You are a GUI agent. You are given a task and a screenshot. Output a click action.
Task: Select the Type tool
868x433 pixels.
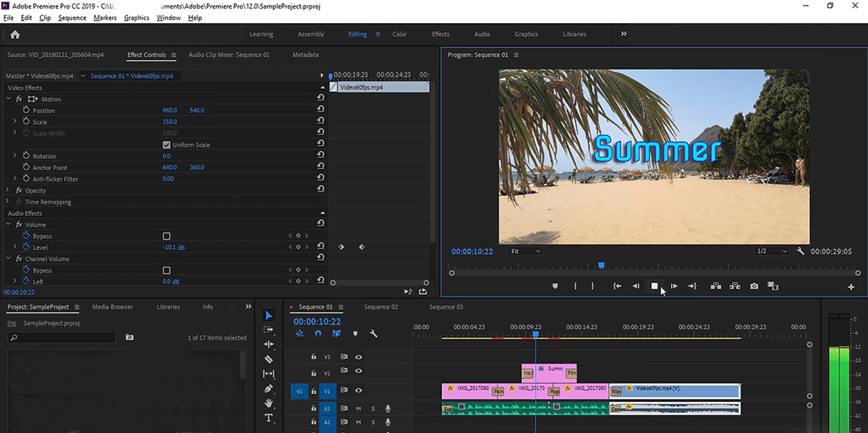click(x=269, y=418)
